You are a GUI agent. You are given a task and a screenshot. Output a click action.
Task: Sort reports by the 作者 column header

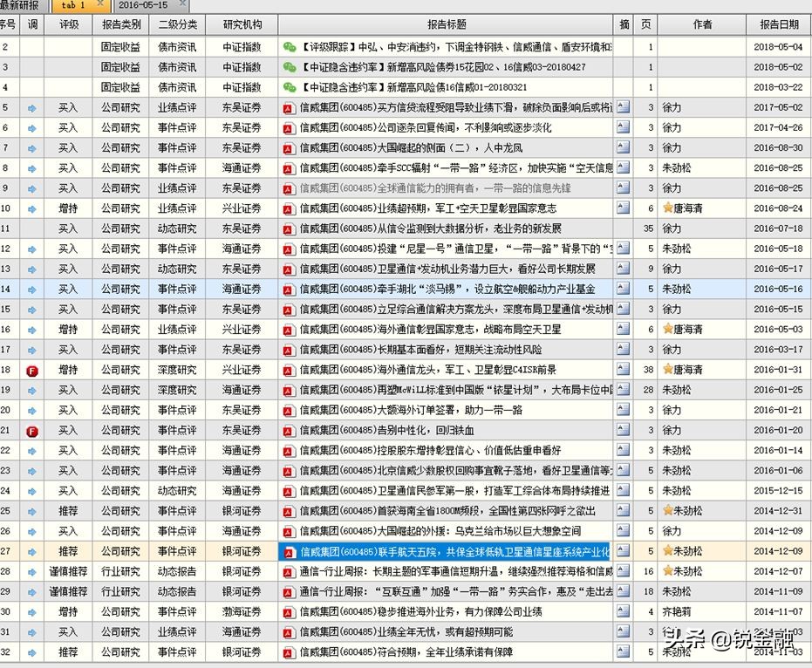tap(703, 24)
